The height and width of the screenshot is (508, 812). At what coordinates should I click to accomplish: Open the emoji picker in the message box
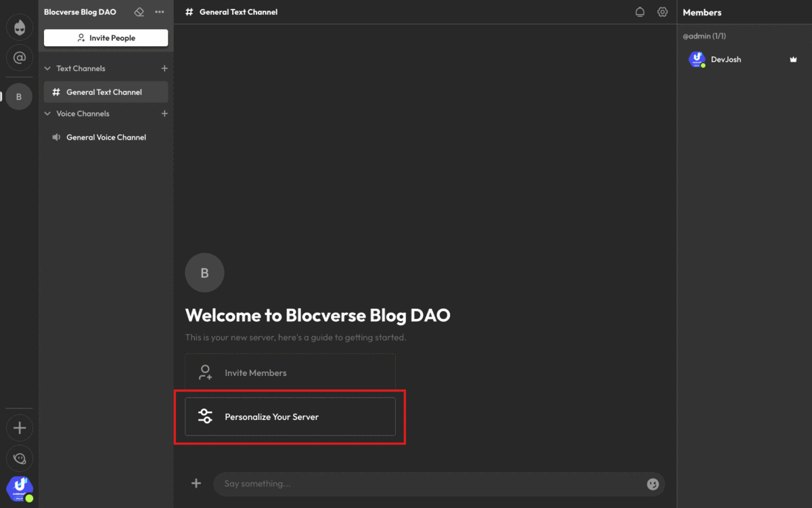[653, 484]
